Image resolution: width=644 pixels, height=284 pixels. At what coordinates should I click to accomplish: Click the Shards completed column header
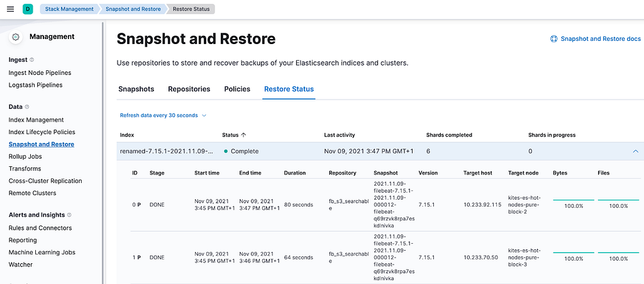[x=449, y=135]
